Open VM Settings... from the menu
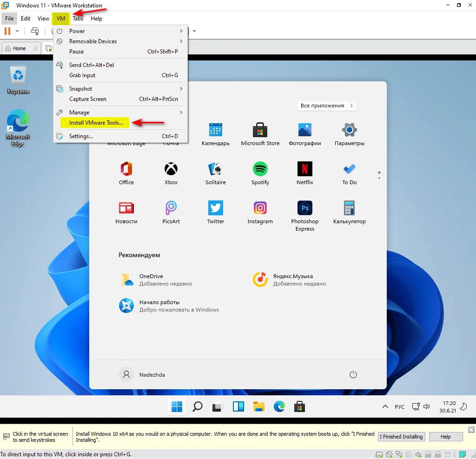 (120, 136)
